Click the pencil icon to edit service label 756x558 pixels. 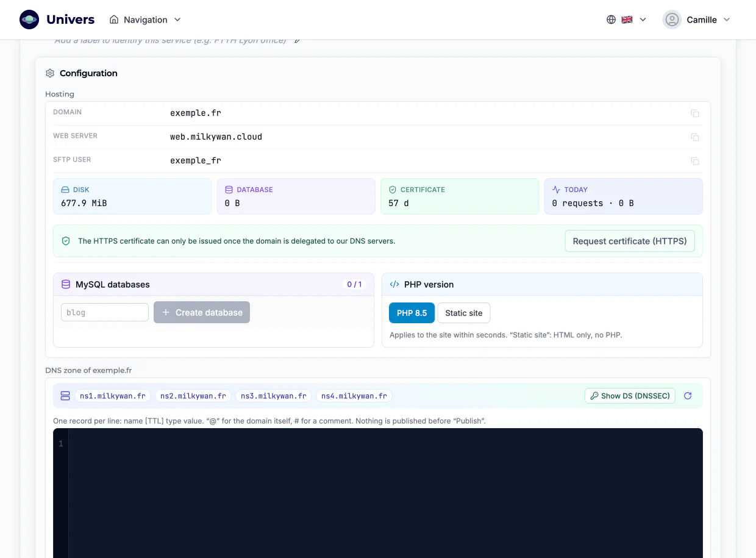(297, 41)
